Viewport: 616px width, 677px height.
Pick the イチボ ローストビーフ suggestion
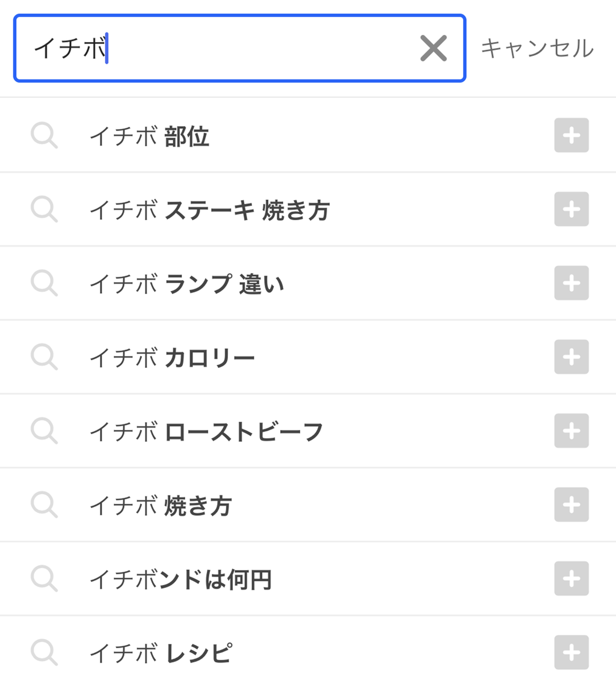coord(206,432)
